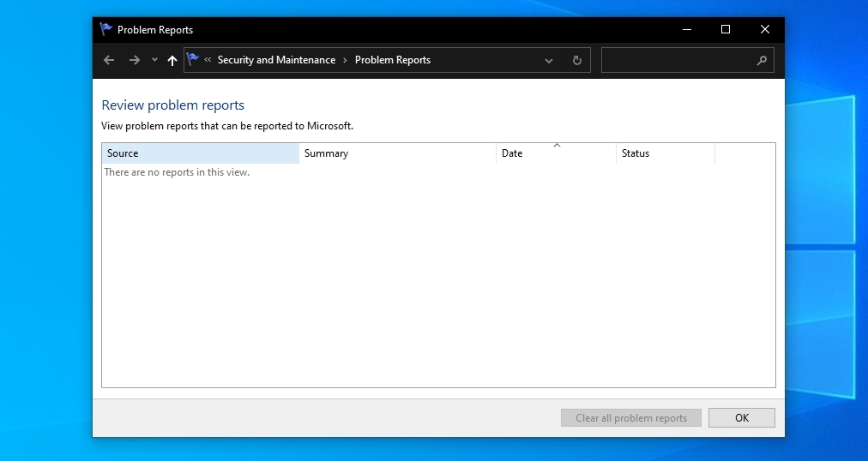Go back using the left arrow
This screenshot has width=868, height=461.
(x=109, y=60)
